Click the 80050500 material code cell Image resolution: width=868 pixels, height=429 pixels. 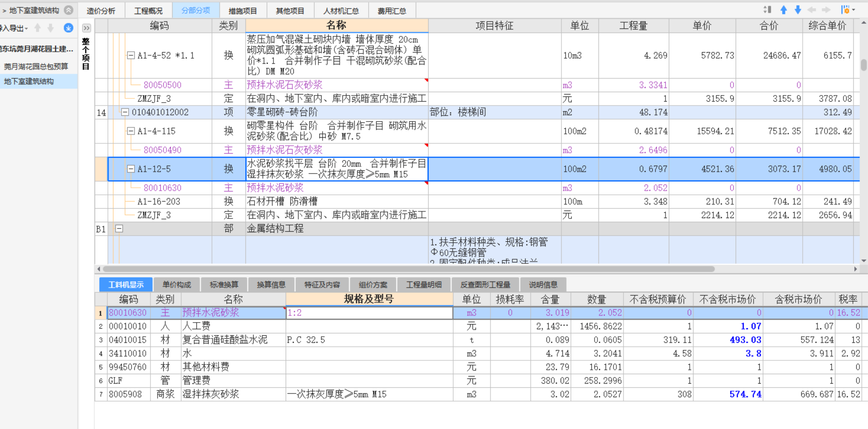tap(162, 85)
